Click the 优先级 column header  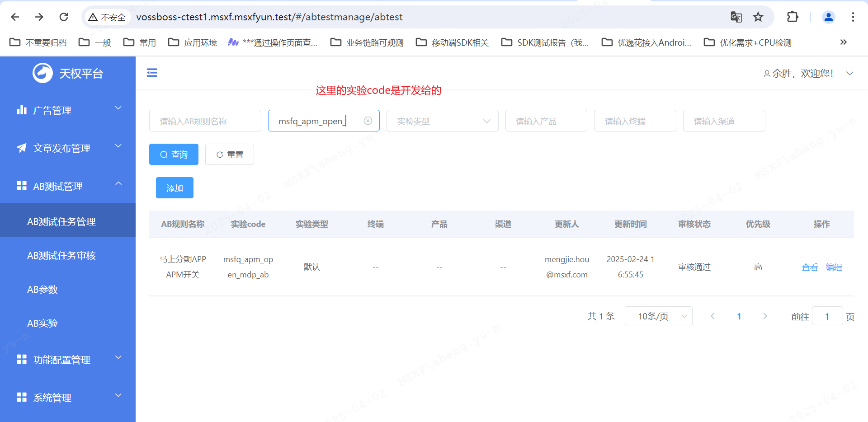pos(758,224)
